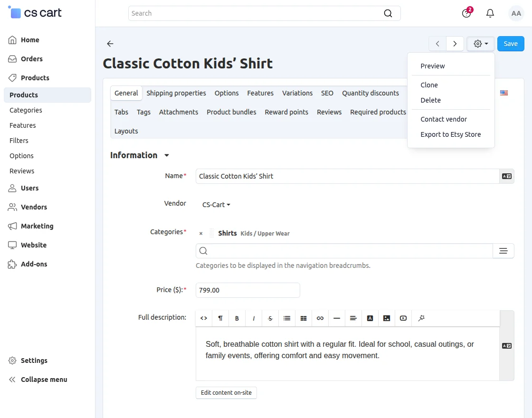Collapse the Information section
Screen dimensions: 532x418
(x=140, y=155)
